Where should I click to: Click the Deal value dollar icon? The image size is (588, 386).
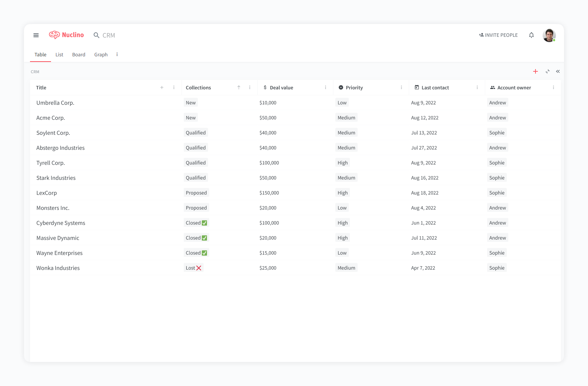coord(265,87)
